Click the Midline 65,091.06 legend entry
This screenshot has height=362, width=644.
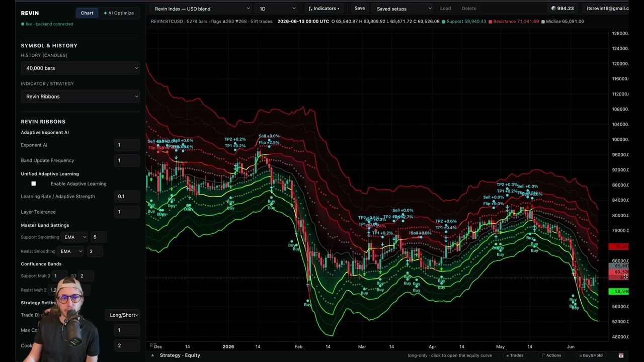[562, 22]
